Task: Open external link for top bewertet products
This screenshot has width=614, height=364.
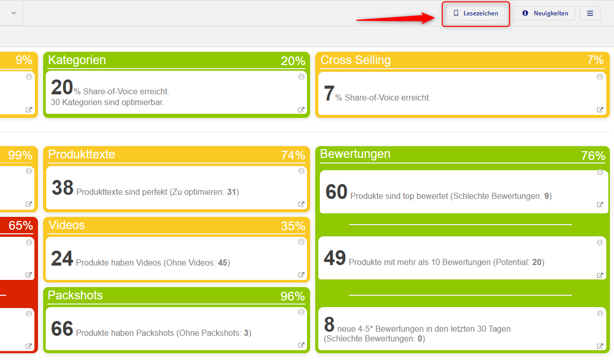Action: pyautogui.click(x=600, y=205)
